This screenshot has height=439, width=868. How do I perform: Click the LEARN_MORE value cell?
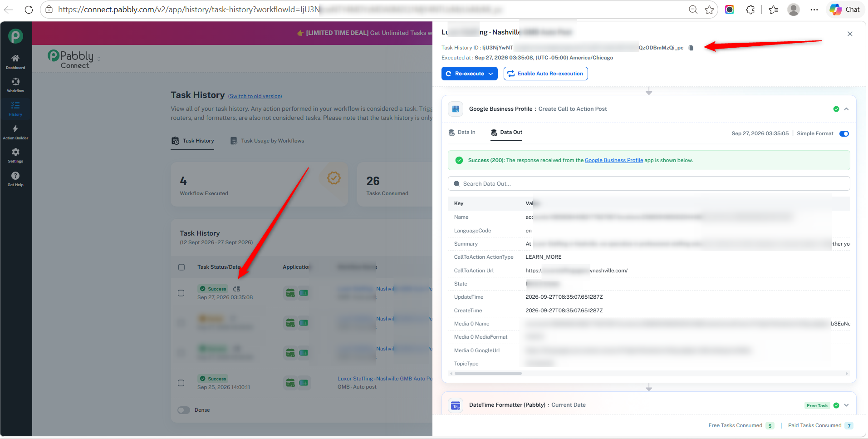point(544,257)
